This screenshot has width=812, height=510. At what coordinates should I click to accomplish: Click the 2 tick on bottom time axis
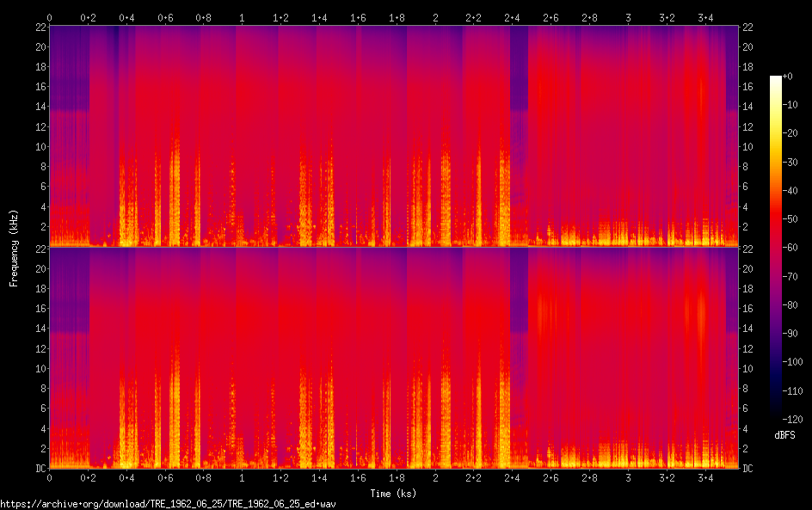[435, 478]
